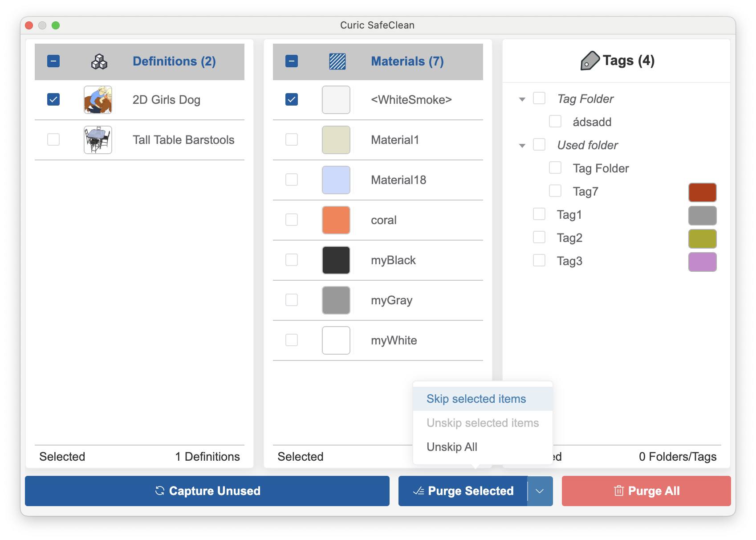Check the Material1 checkbox
Screen dimensions: 756x540
pyautogui.click(x=292, y=139)
